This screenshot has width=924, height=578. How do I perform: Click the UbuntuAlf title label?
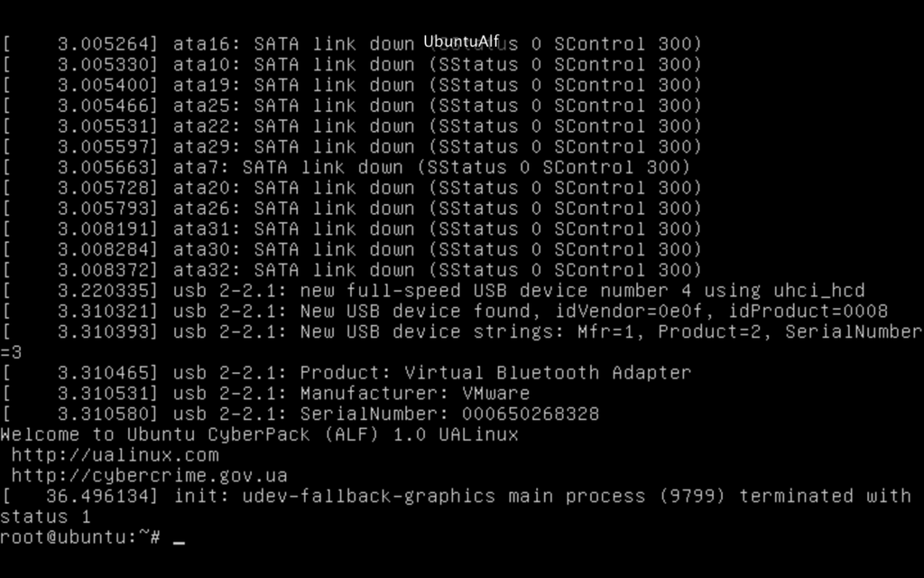[x=460, y=41]
